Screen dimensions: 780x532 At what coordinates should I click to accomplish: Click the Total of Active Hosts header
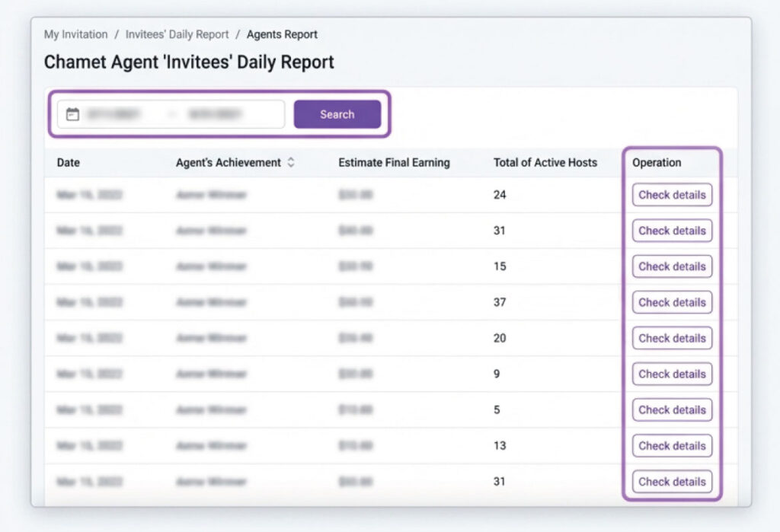(x=545, y=162)
